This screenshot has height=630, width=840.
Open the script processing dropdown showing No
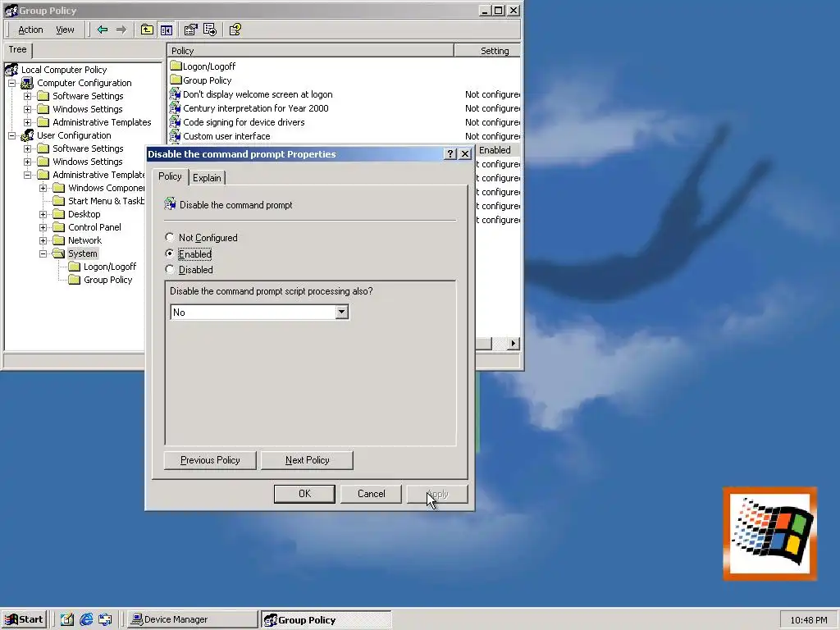coord(342,313)
